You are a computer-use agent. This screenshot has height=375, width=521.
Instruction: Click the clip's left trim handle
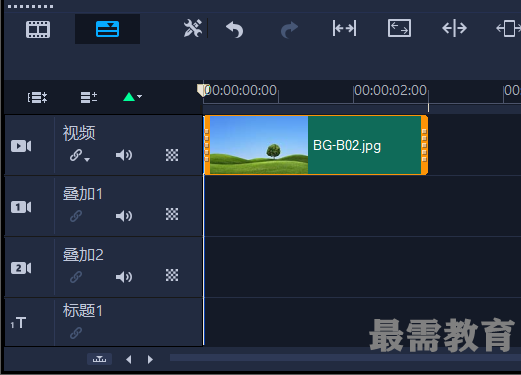pyautogui.click(x=207, y=145)
